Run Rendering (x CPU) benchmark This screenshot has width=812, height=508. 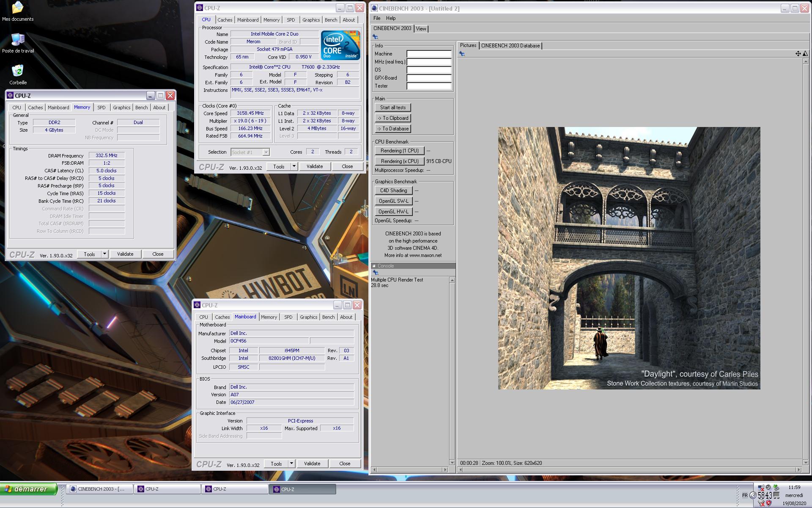coord(400,161)
